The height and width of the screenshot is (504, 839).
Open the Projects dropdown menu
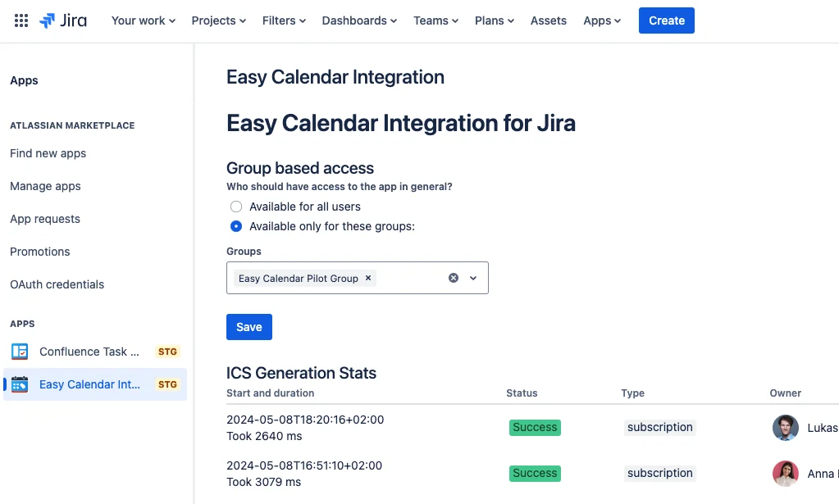pos(219,20)
